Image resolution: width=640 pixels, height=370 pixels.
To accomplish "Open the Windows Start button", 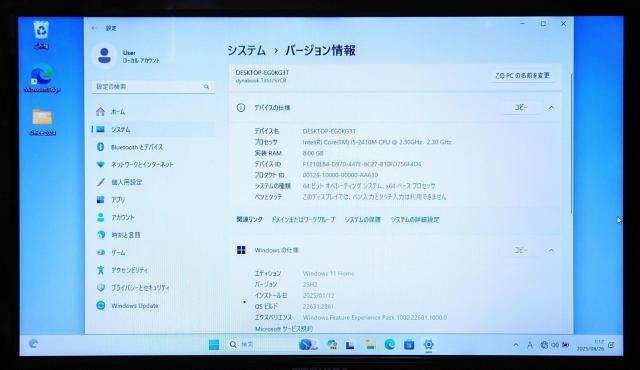I will [214, 345].
